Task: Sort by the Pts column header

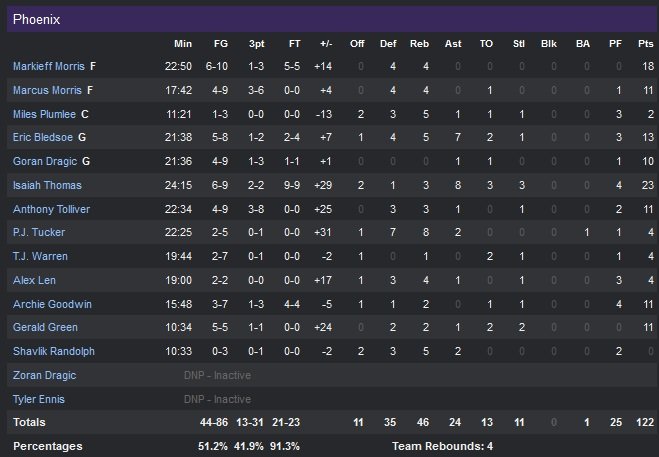Action: click(x=646, y=43)
